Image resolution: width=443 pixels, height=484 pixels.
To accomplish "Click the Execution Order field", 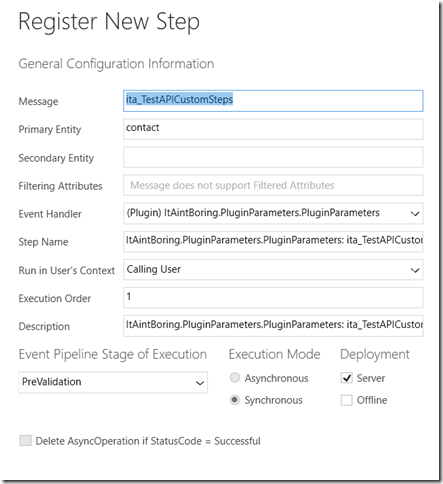I will coord(273,297).
